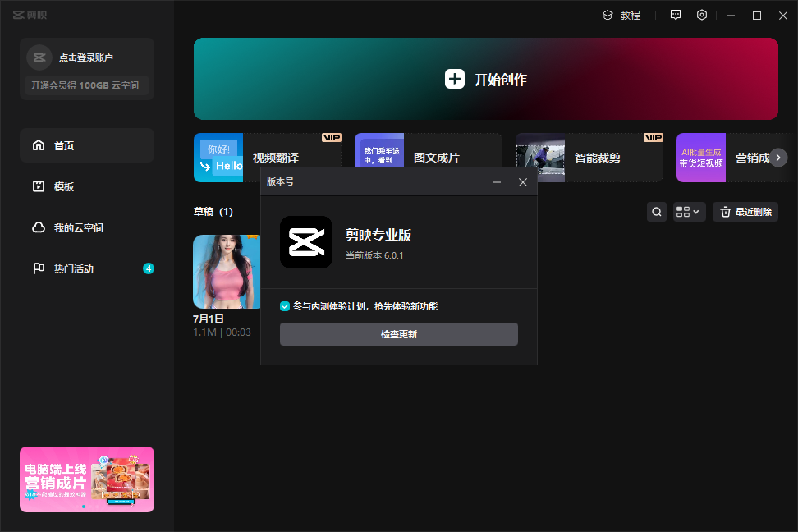The image size is (798, 532).
Task: Maximize the 剪映 main window
Action: [757, 16]
